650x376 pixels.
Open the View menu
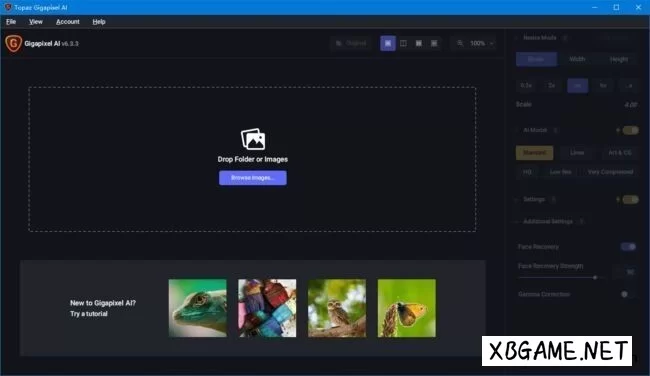[36, 22]
